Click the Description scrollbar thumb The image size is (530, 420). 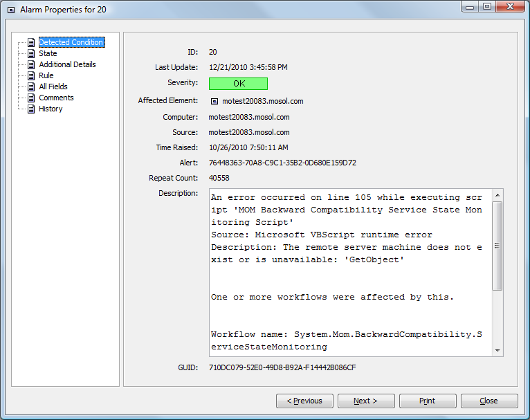497,246
